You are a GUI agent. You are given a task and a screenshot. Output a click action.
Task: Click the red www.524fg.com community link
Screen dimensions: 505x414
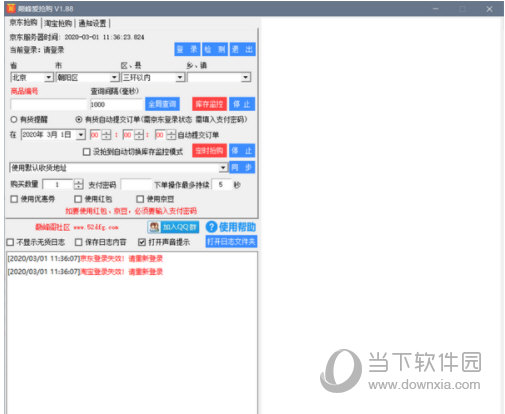coord(96,227)
